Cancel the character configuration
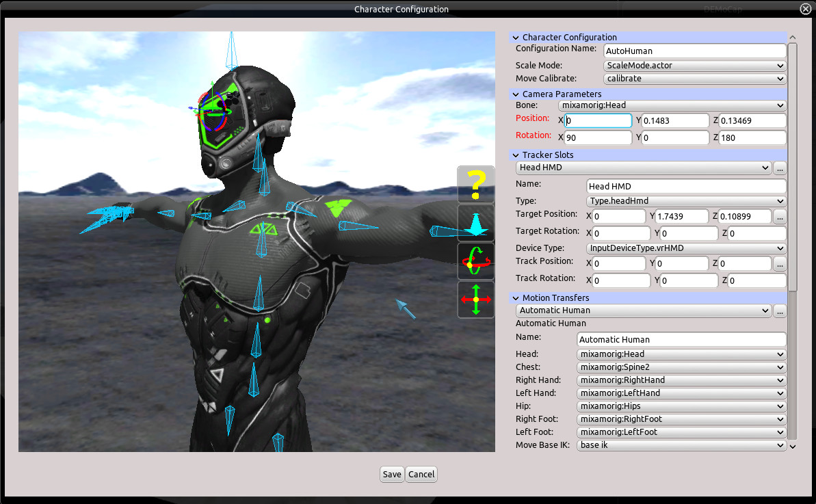This screenshot has width=816, height=504. 421,474
